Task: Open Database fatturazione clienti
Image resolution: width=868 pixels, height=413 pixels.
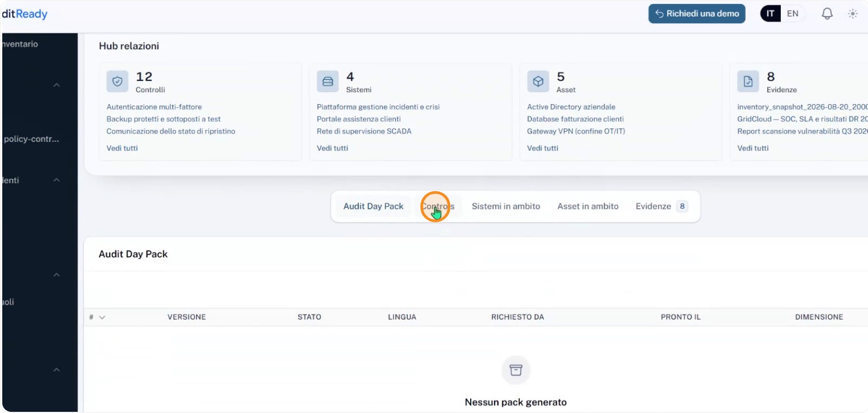Action: [575, 119]
